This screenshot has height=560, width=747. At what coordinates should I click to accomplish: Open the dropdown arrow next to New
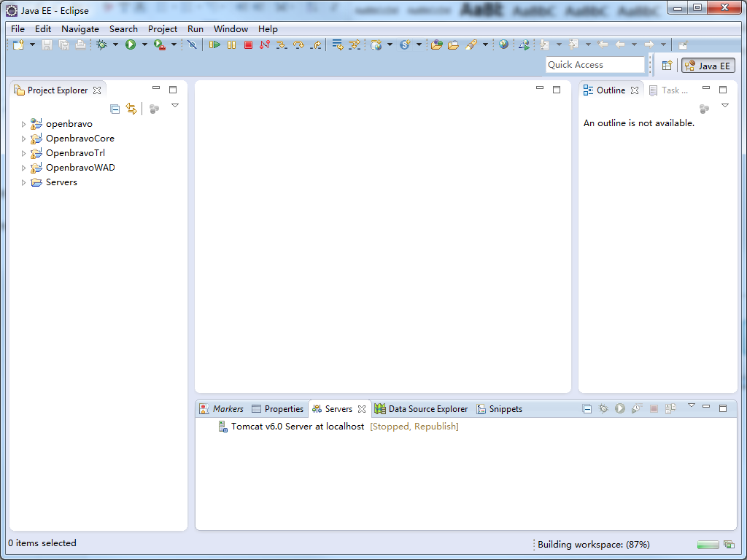(x=32, y=44)
